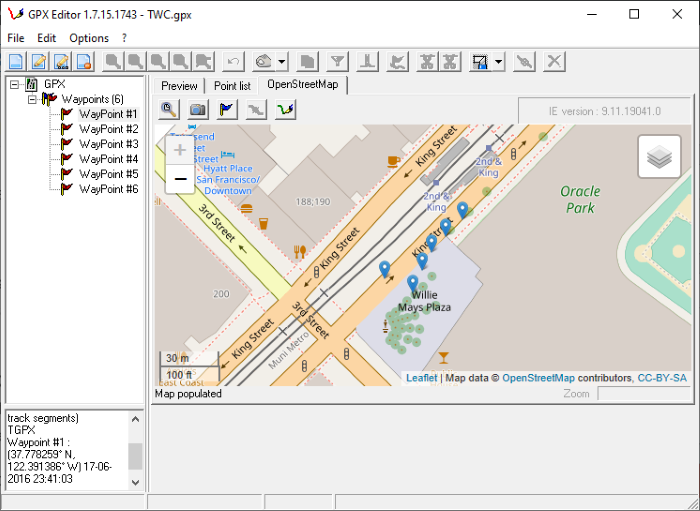This screenshot has height=511, width=700.
Task: Select WayPoint #1 in the tree
Action: pos(108,114)
